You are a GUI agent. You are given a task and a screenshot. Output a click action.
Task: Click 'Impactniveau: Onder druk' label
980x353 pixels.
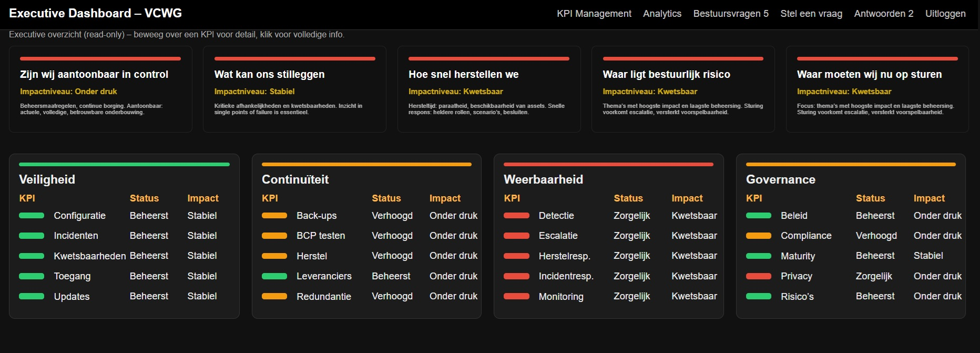click(68, 92)
